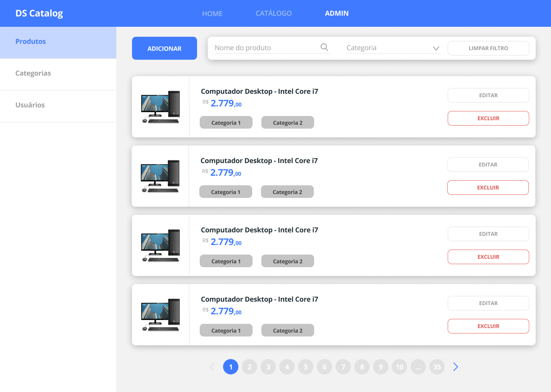
Task: Expand the ellipsis pagination option
Action: (418, 367)
